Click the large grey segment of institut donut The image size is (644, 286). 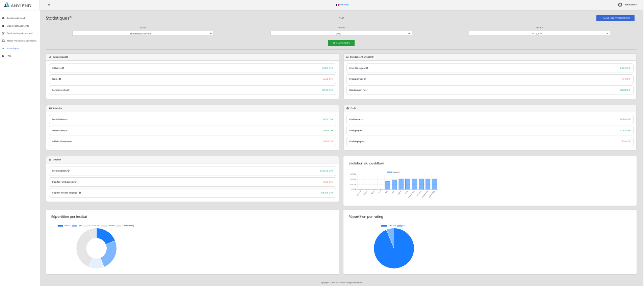click(x=82, y=249)
